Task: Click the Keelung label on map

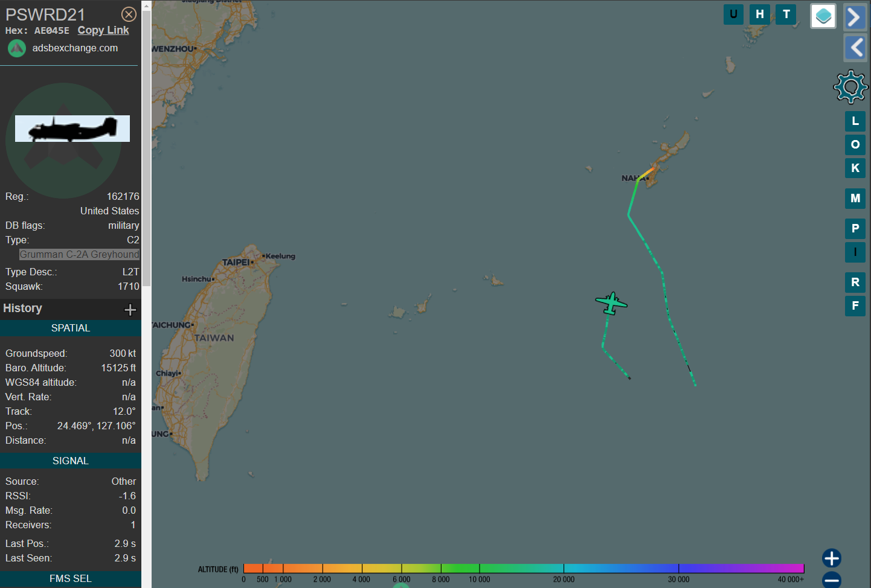Action: (x=280, y=256)
